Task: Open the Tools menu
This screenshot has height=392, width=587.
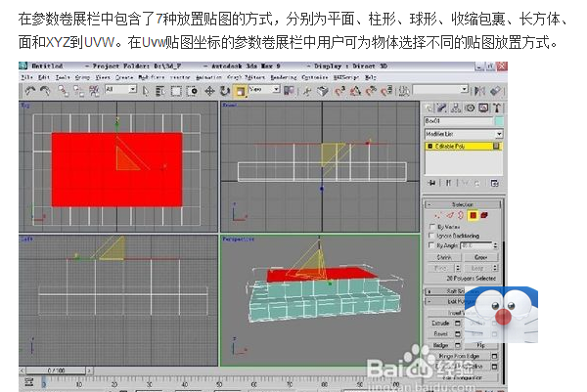Action: click(x=63, y=77)
